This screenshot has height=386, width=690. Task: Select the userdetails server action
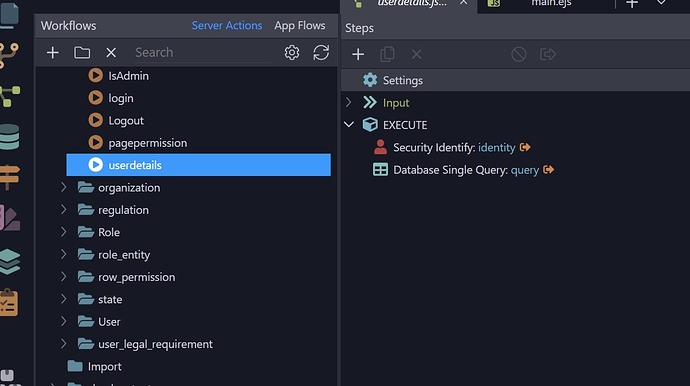tap(198, 165)
